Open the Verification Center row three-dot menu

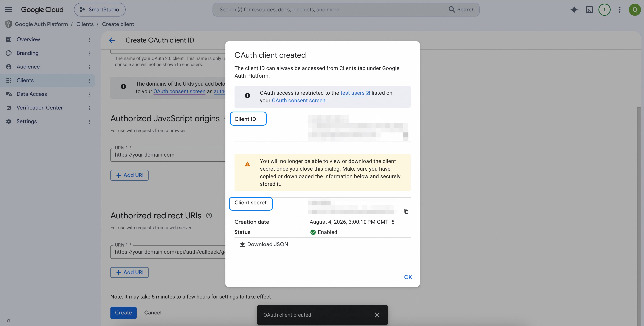click(x=89, y=108)
